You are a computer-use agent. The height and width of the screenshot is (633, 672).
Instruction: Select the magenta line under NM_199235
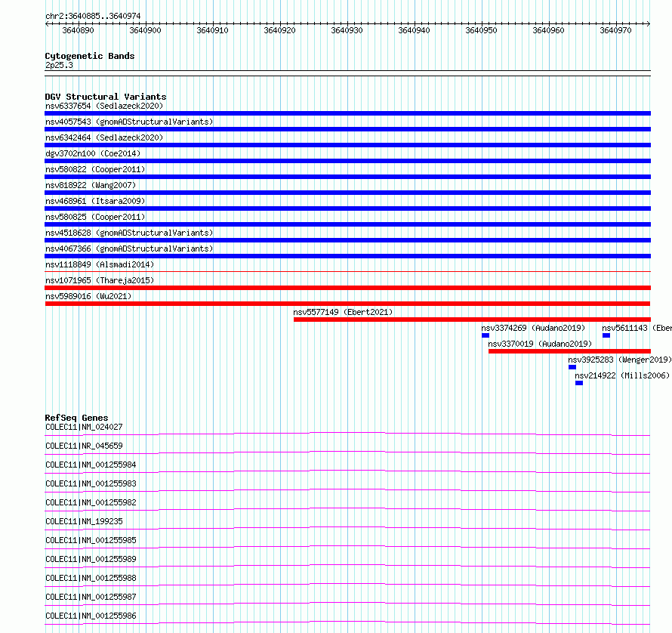point(347,528)
